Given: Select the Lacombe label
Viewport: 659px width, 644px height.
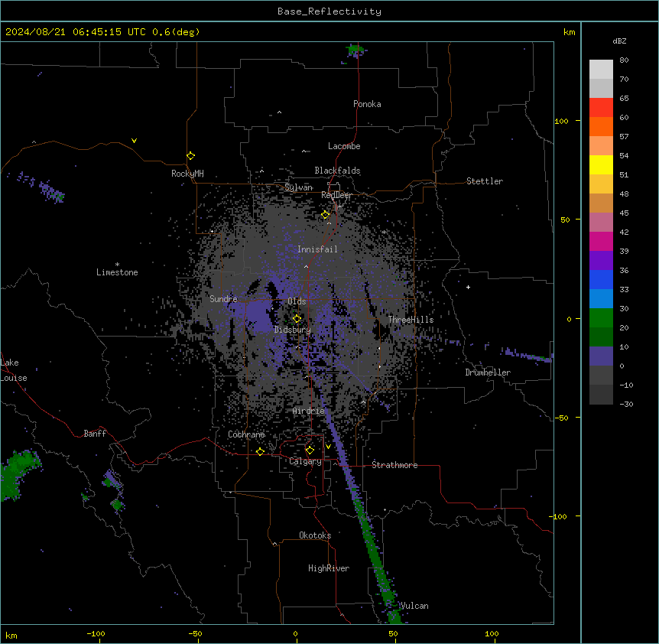Looking at the screenshot, I should tap(344, 146).
